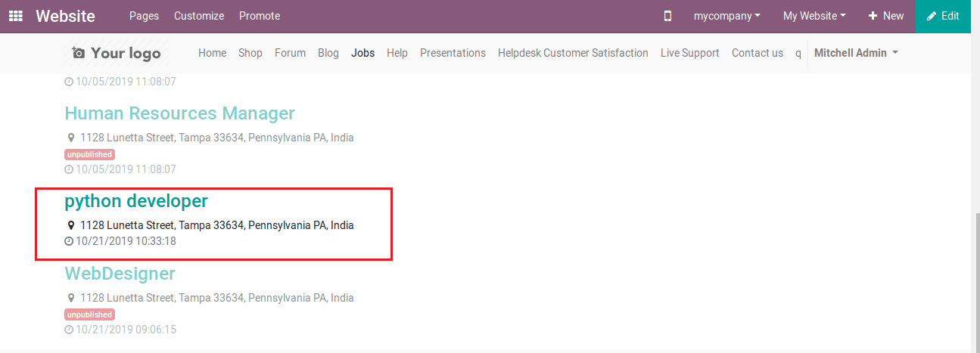Open the Shop nav link

point(250,53)
